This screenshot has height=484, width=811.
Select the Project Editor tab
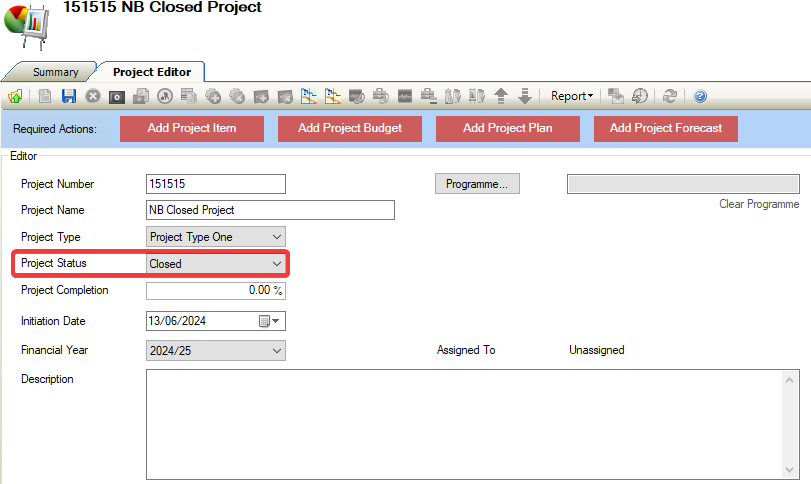(152, 72)
